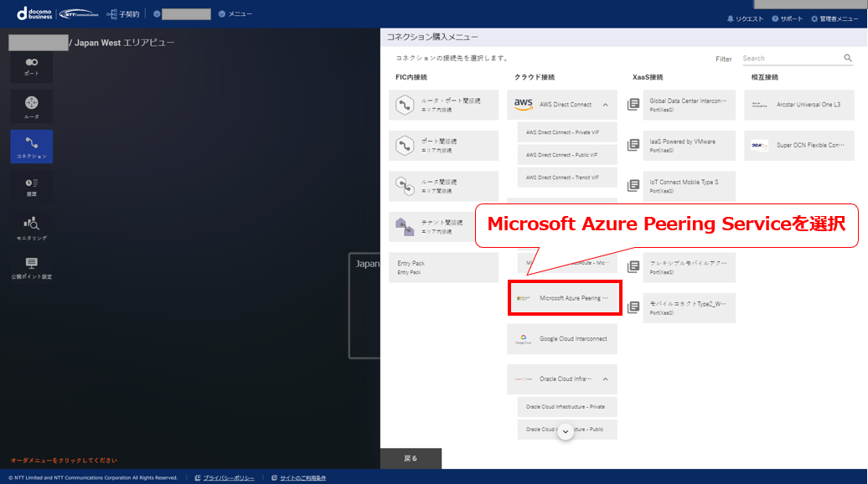This screenshot has height=484, width=868.
Task: Click the サポート header link
Action: pos(792,18)
